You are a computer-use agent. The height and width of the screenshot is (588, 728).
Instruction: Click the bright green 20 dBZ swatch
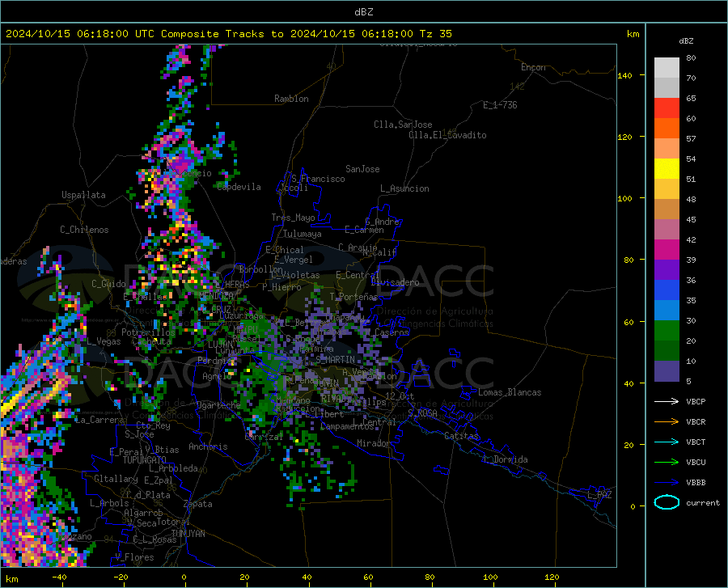(x=667, y=331)
